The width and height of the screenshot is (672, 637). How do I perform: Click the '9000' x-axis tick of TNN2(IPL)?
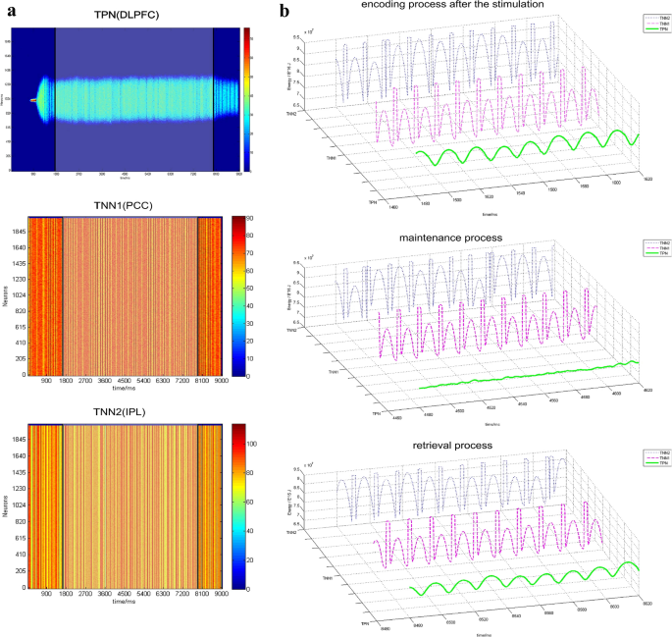coord(222,594)
